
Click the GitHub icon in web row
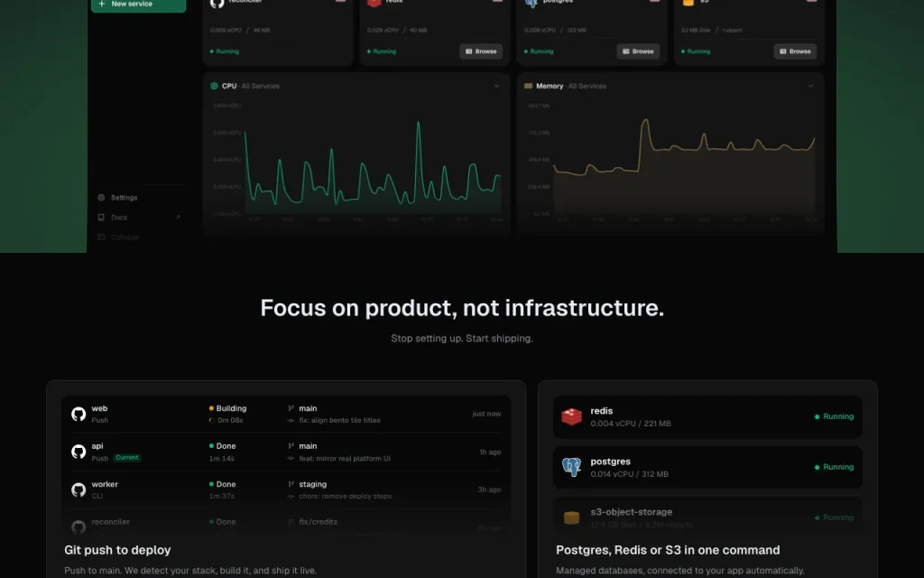[79, 414]
